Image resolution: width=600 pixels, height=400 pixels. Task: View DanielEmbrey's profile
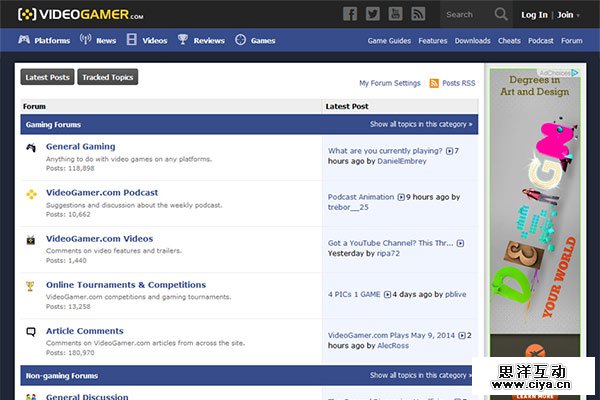coord(402,161)
